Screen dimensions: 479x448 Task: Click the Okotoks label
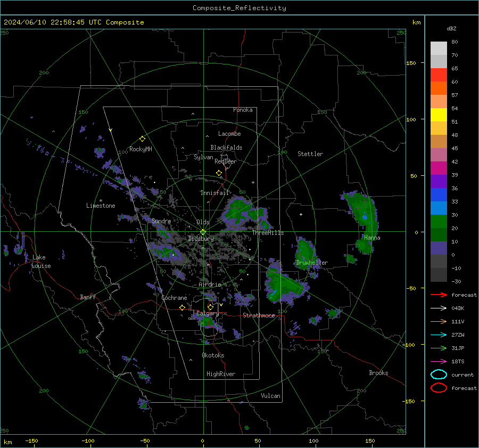213,355
